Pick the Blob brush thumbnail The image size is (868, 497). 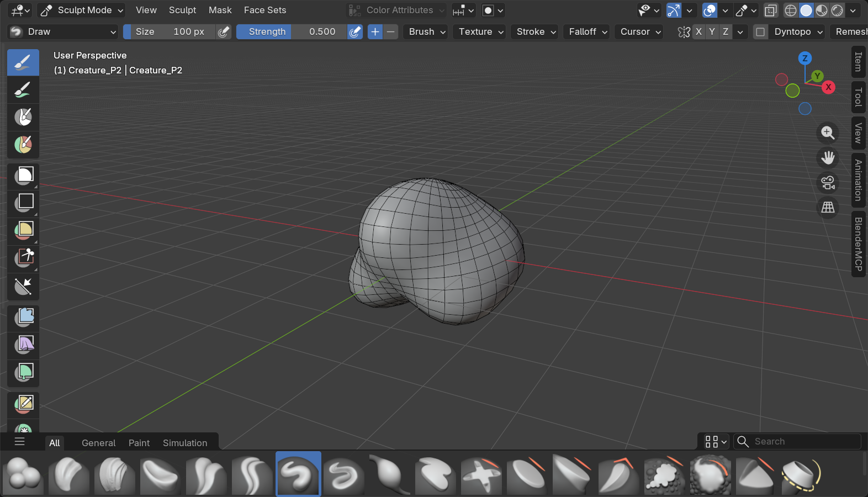click(x=23, y=475)
